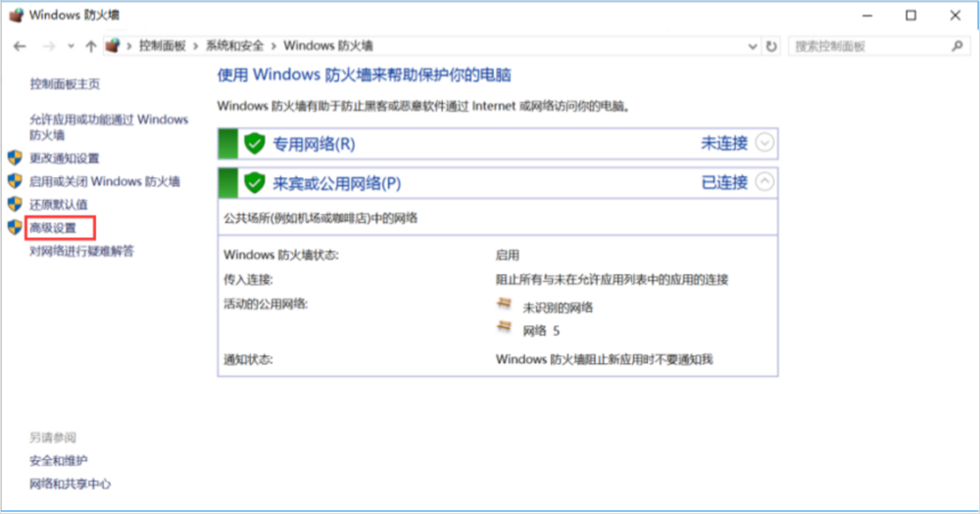Click 专用网络(R) section header

[x=498, y=144]
